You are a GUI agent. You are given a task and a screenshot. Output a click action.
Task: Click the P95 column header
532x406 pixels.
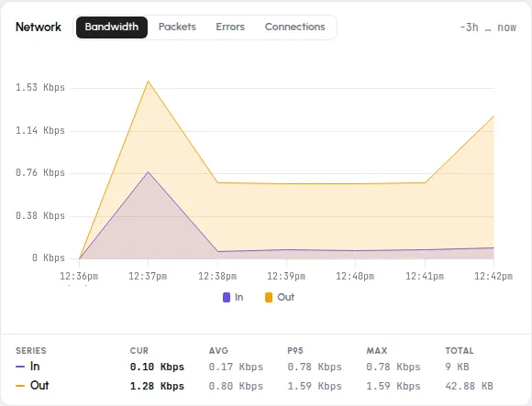[x=295, y=351]
